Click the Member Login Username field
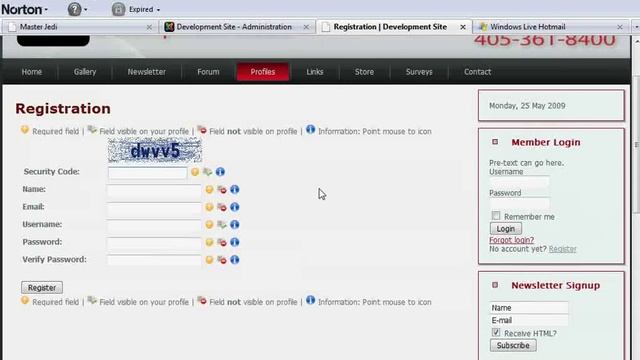The image size is (640, 360). click(x=520, y=182)
